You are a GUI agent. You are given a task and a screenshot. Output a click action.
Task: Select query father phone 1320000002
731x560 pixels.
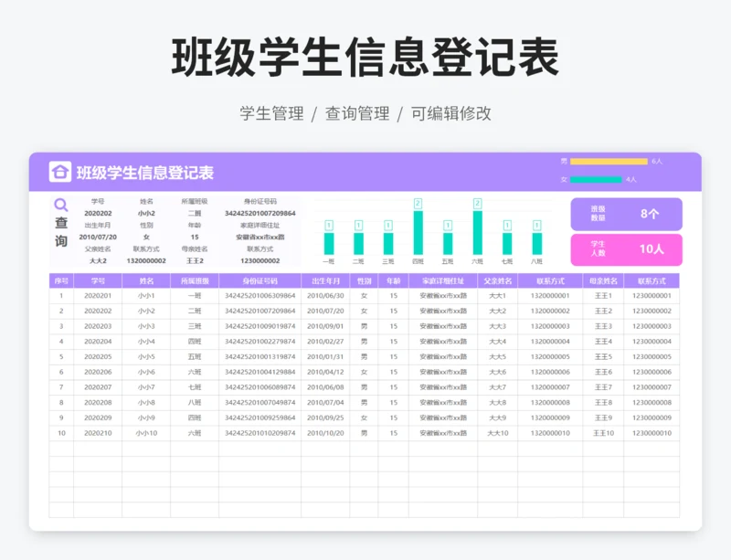[146, 260]
